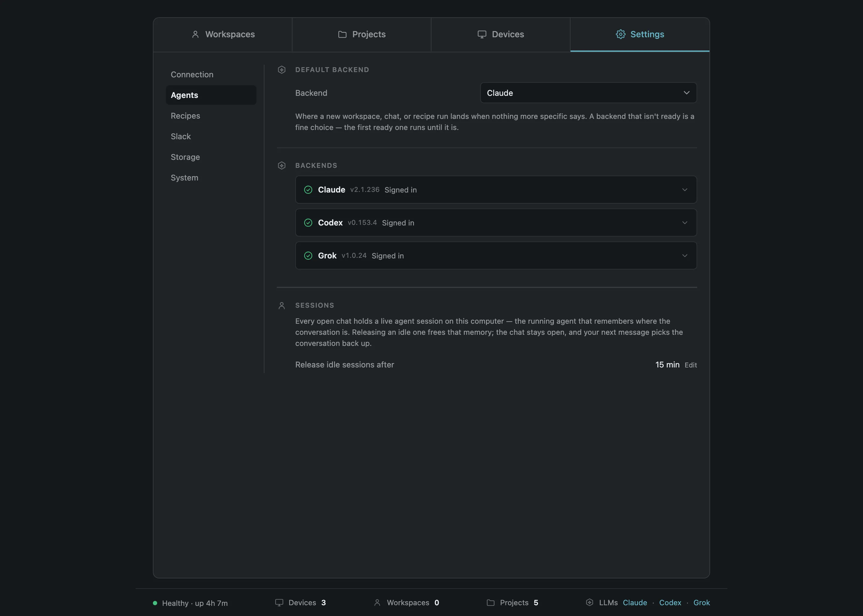This screenshot has height=616, width=863.
Task: Click the green check icon next to Claude
Action: coord(308,190)
